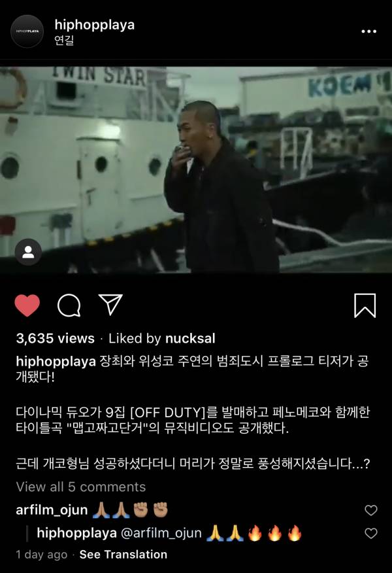The image size is (392, 573).
Task: Open location tag 연길
Action: pyautogui.click(x=64, y=40)
